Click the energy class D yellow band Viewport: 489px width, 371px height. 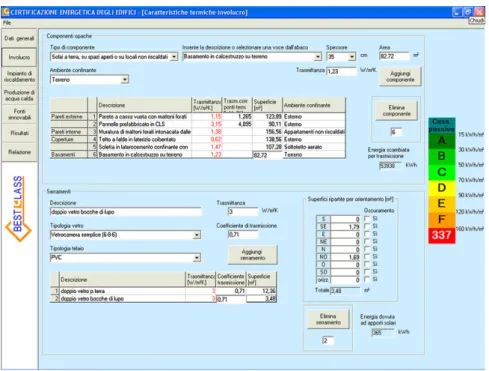[442, 188]
